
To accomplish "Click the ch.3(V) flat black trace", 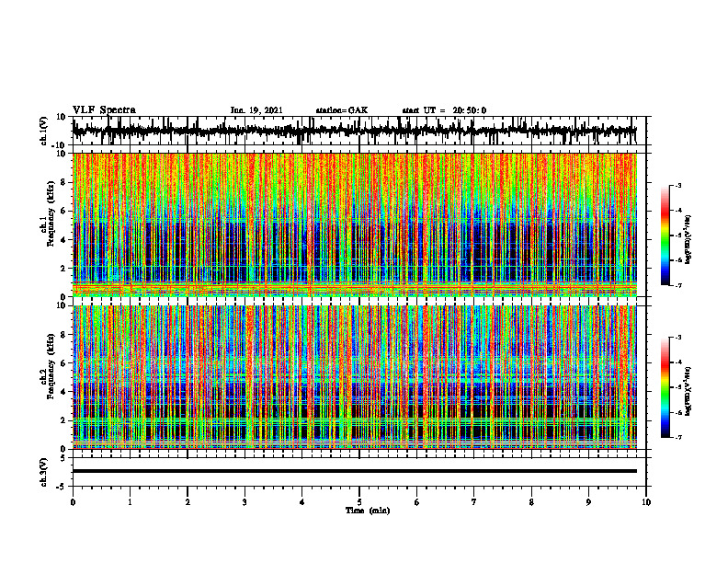I will tap(355, 471).
